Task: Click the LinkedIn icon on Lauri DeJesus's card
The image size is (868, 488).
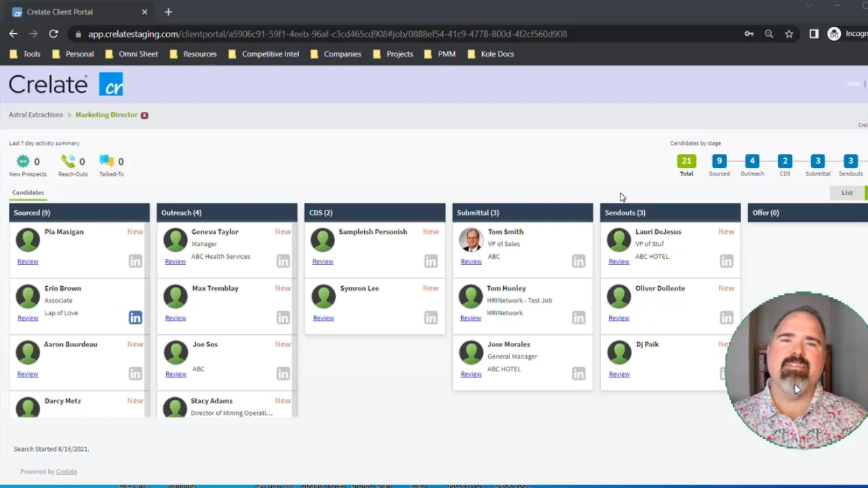Action: coord(726,261)
